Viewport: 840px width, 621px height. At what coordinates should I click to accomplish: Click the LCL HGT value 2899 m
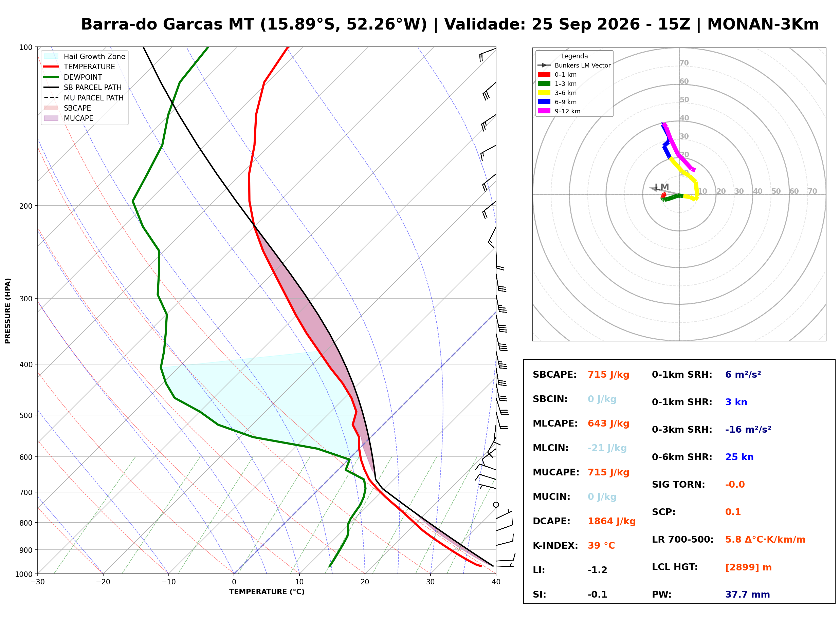[x=748, y=567]
